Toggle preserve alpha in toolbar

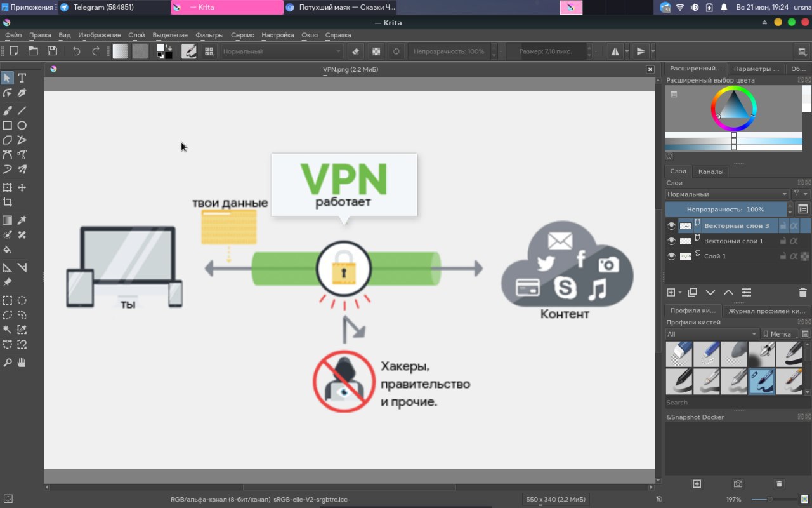coord(376,51)
